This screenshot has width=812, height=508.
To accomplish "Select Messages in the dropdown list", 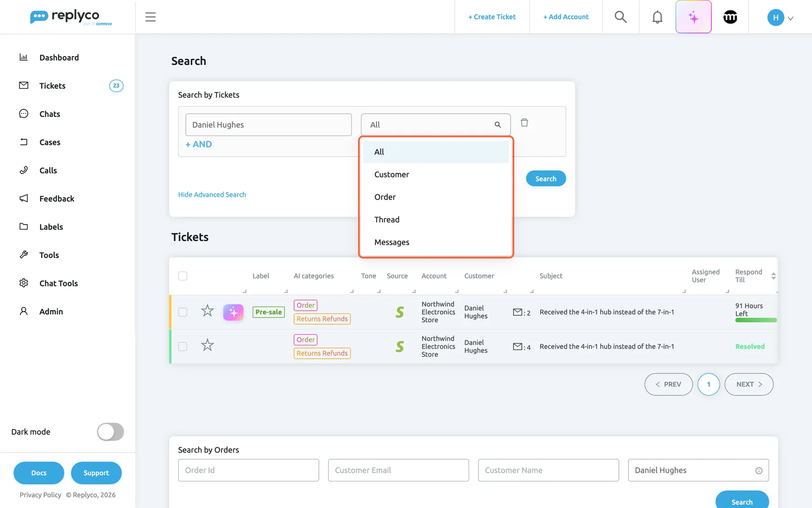I will point(436,242).
